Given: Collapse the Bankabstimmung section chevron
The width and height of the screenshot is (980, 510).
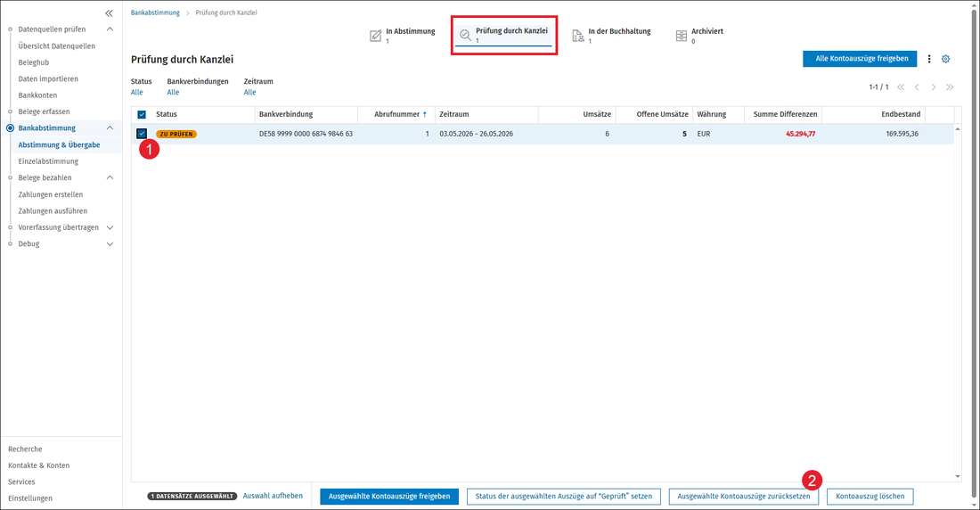Looking at the screenshot, I should 110,128.
